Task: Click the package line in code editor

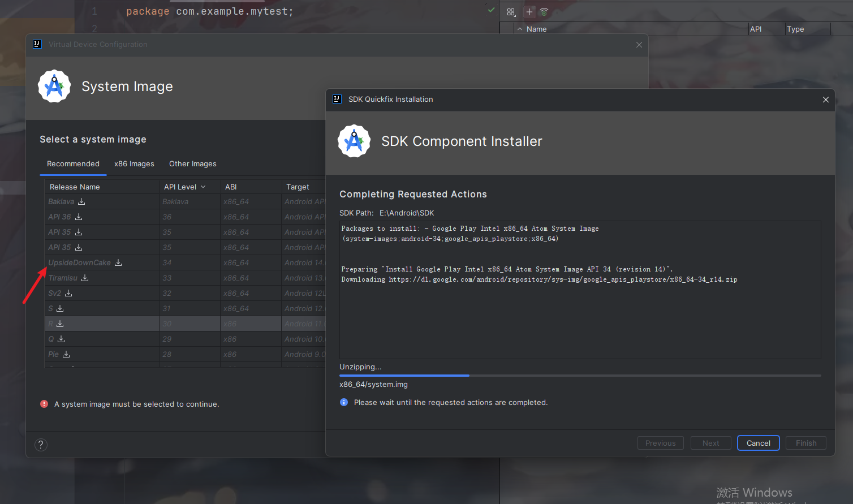Action: click(210, 11)
